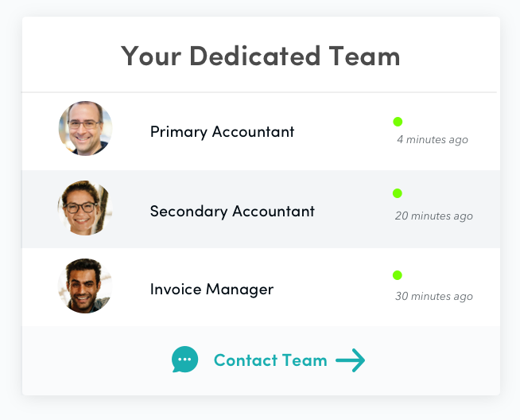Select the Secondary Accountant name label

(x=232, y=212)
